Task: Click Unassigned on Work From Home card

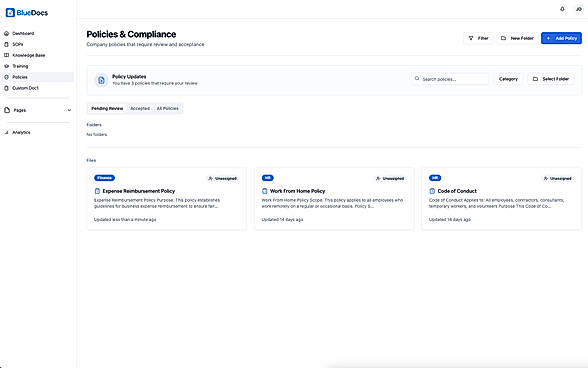Action: tap(390, 179)
